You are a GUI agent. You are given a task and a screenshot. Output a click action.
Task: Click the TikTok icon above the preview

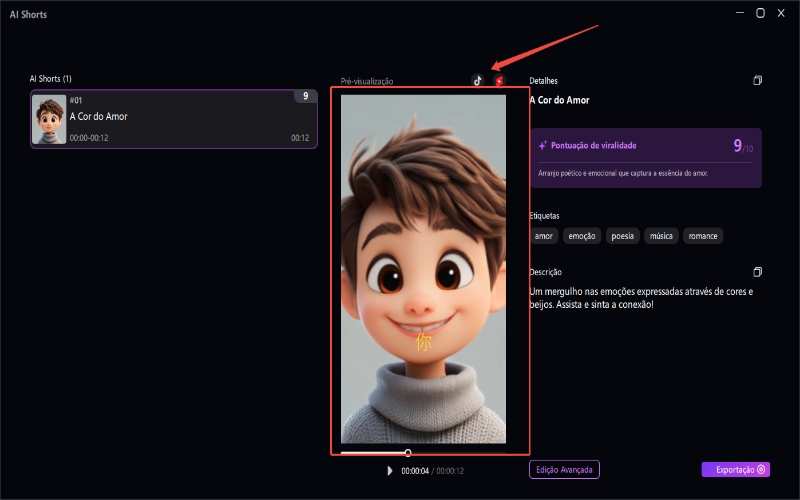(x=477, y=81)
